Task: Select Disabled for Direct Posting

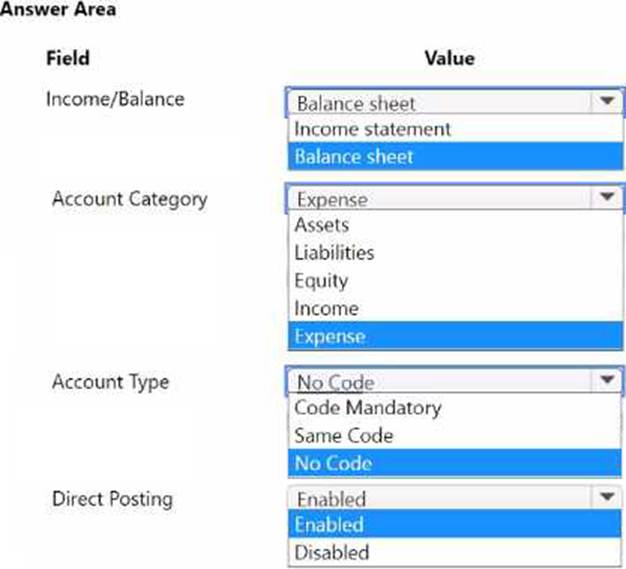Action: [332, 552]
